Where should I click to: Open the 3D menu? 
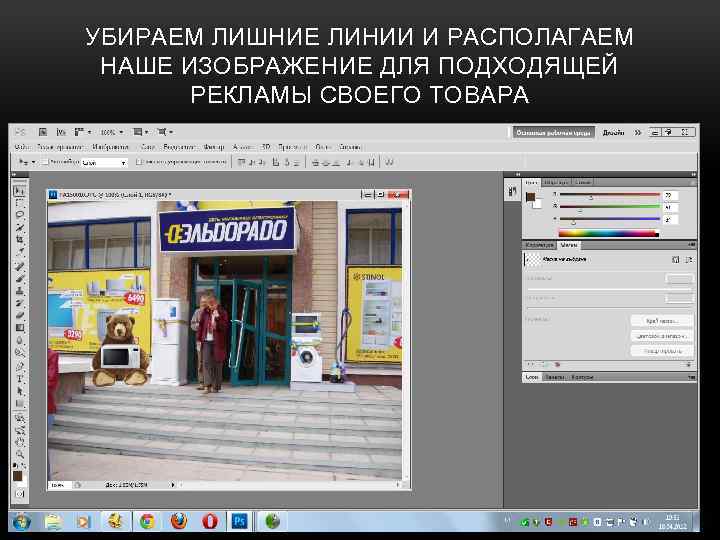click(265, 147)
